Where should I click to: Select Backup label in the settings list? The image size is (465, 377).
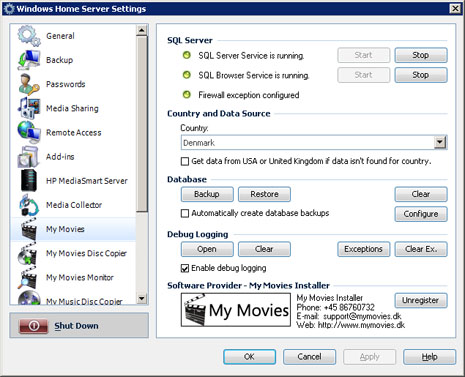point(59,60)
